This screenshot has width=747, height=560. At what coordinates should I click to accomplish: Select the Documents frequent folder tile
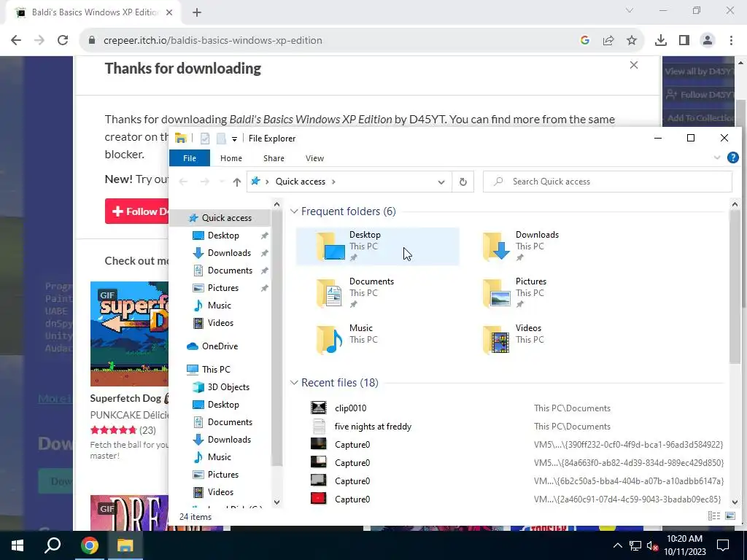tap(377, 293)
